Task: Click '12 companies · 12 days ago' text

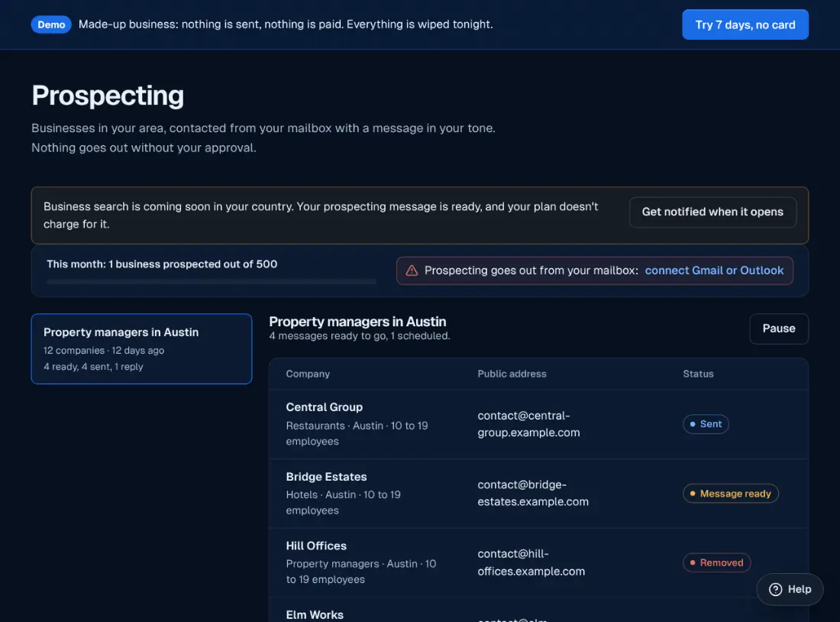Action: [x=103, y=350]
